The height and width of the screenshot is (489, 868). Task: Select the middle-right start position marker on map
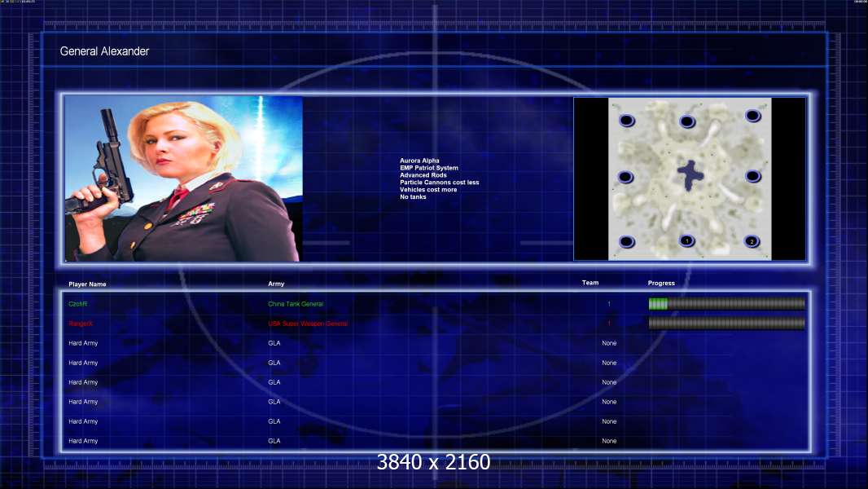(x=752, y=176)
